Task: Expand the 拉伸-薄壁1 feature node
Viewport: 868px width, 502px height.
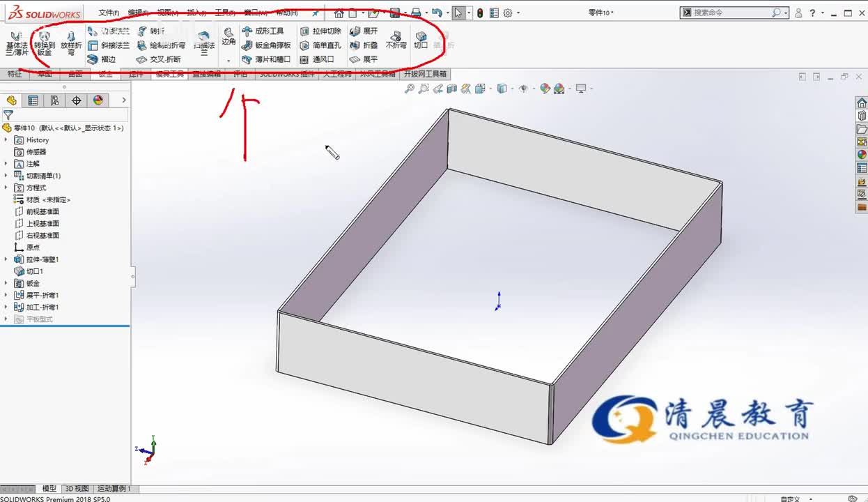Action: [6, 259]
